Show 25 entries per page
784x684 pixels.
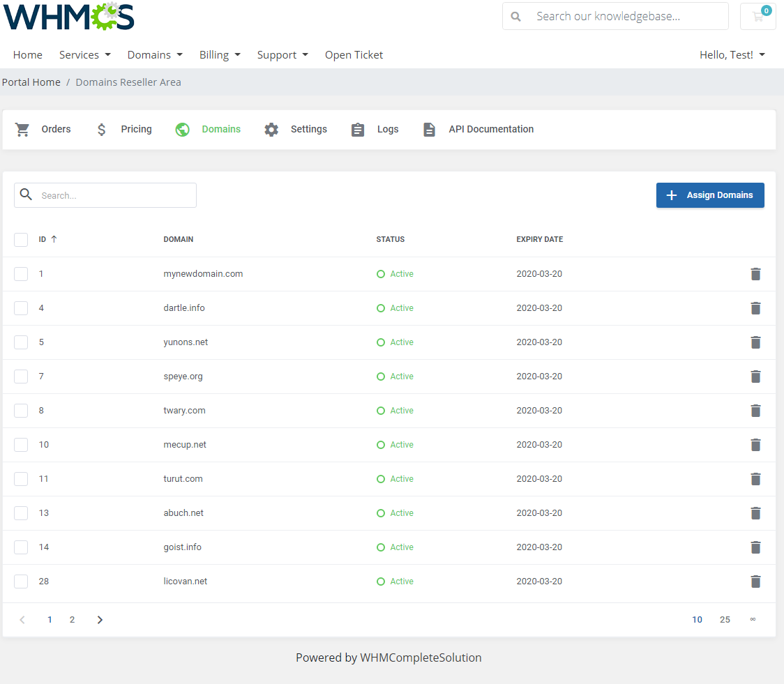click(725, 620)
